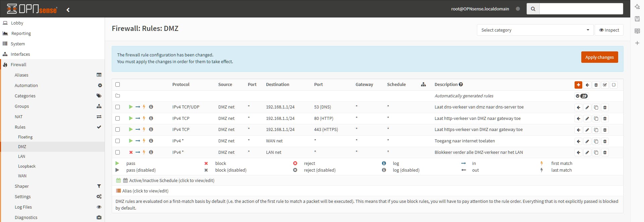This screenshot has height=222, width=644.
Task: Click the status dot next to hostname
Action: point(518,9)
